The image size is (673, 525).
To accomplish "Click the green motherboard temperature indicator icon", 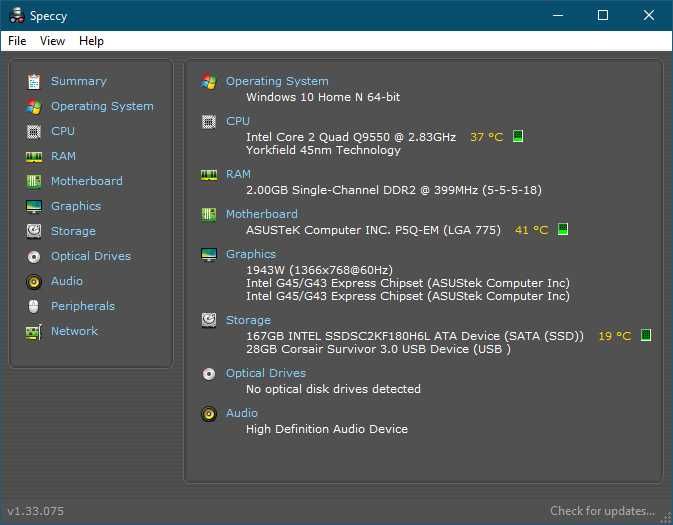I will [x=563, y=230].
